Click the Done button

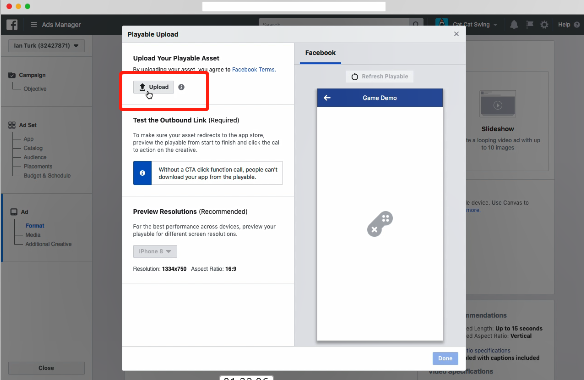(445, 358)
